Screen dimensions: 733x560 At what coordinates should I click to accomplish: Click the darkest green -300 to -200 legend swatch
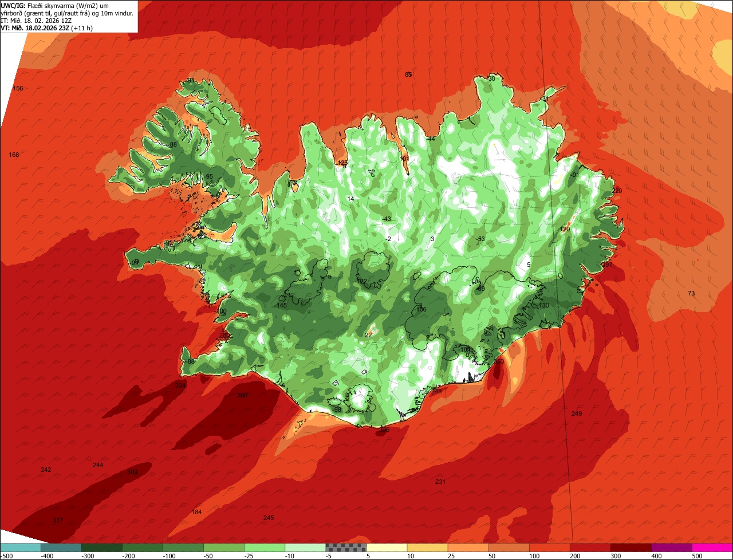tap(102, 547)
